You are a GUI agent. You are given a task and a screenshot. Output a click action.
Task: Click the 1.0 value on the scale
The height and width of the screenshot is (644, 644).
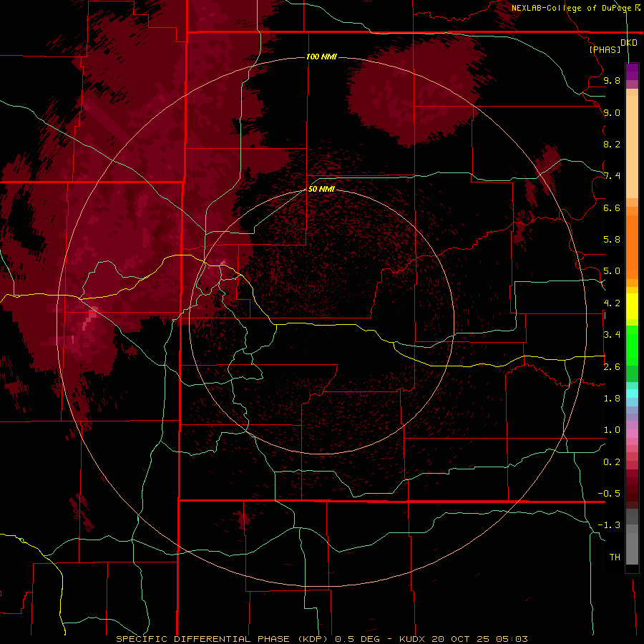click(x=612, y=430)
